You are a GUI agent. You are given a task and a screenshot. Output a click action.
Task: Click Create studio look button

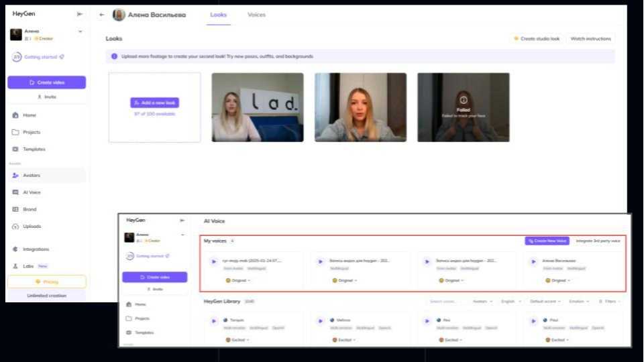(x=537, y=39)
